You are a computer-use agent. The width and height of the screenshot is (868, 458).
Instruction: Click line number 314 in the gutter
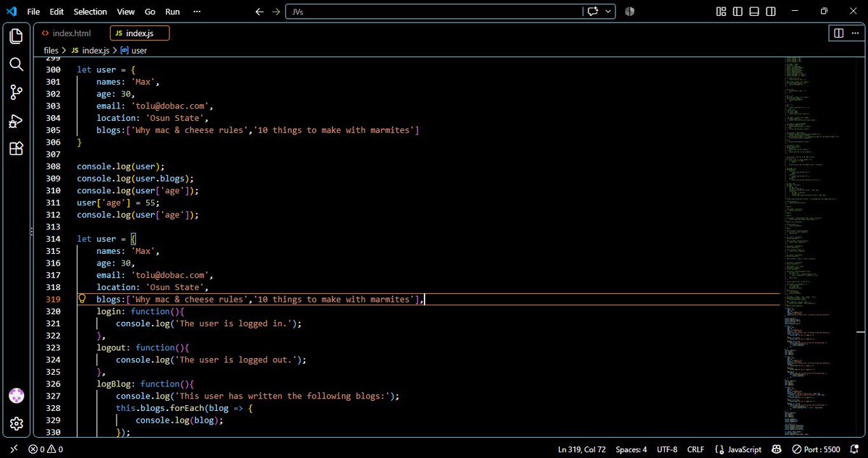point(53,239)
